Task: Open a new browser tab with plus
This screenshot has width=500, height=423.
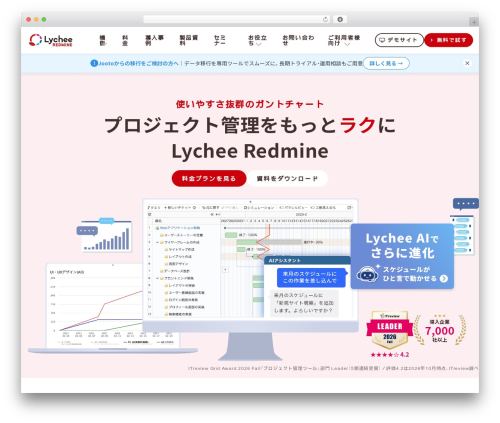Action: (474, 22)
